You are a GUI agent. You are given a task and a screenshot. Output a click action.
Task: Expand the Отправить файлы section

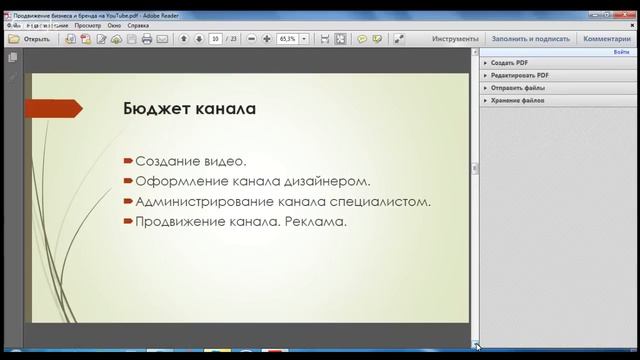(x=558, y=88)
